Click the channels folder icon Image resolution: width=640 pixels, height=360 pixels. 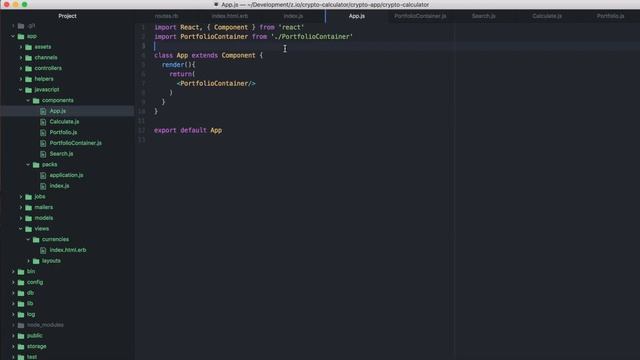29,58
